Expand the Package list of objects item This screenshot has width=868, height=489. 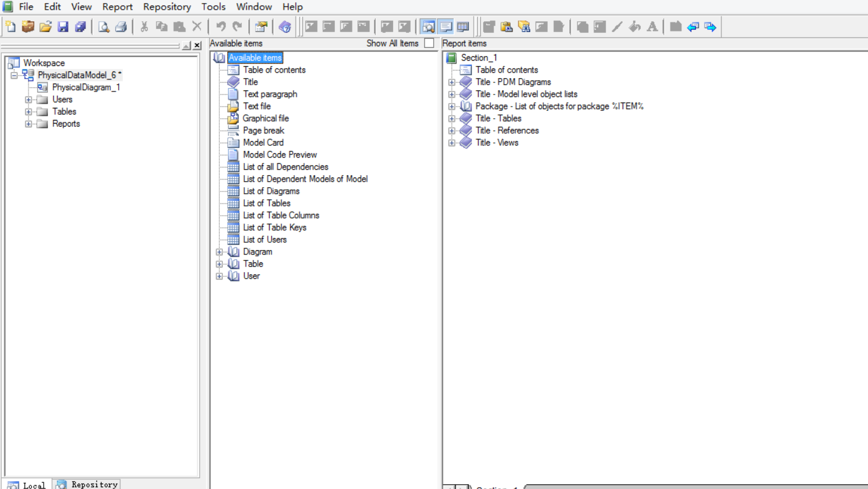point(452,106)
